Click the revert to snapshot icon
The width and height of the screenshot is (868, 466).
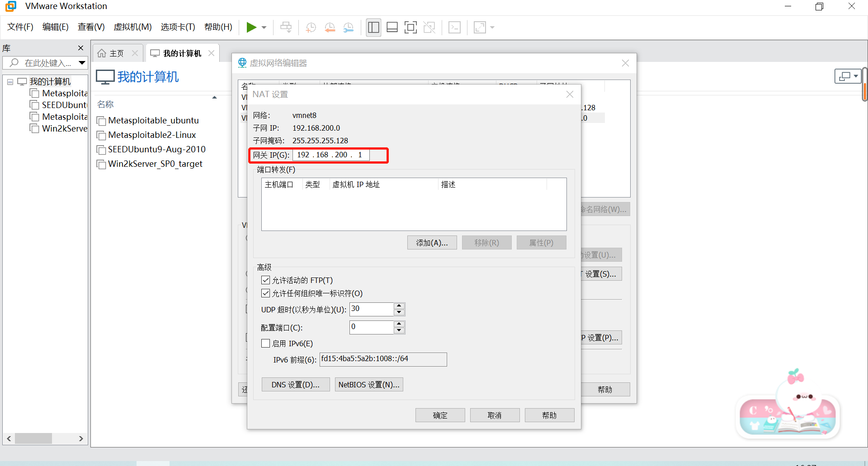tap(330, 28)
